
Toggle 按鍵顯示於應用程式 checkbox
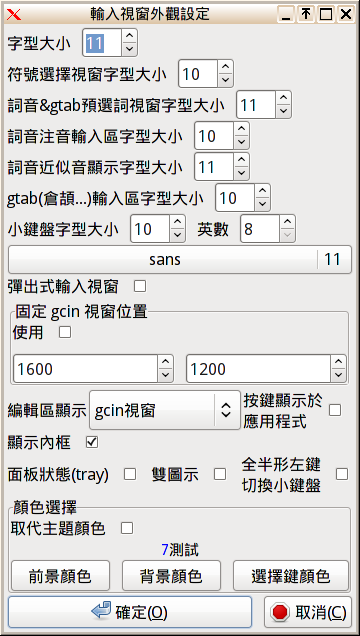tap(335, 410)
